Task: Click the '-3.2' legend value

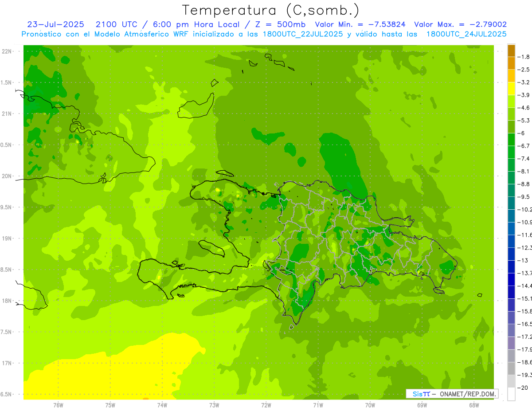Action: [524, 82]
